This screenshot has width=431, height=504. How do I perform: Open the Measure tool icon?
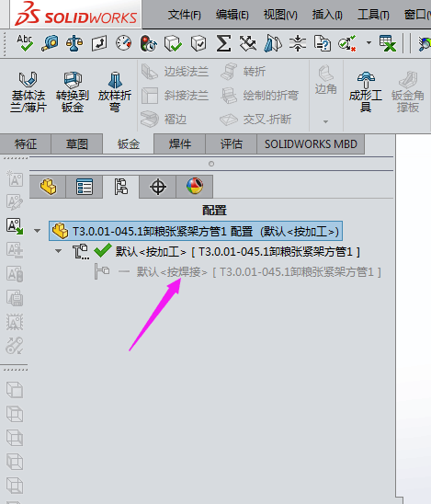50,43
